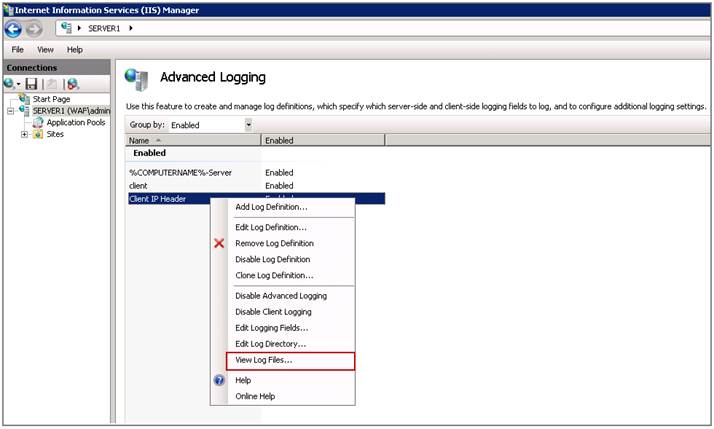Viewport: 714px width, 429px height.
Task: Sort list by Name column header
Action: (190, 141)
